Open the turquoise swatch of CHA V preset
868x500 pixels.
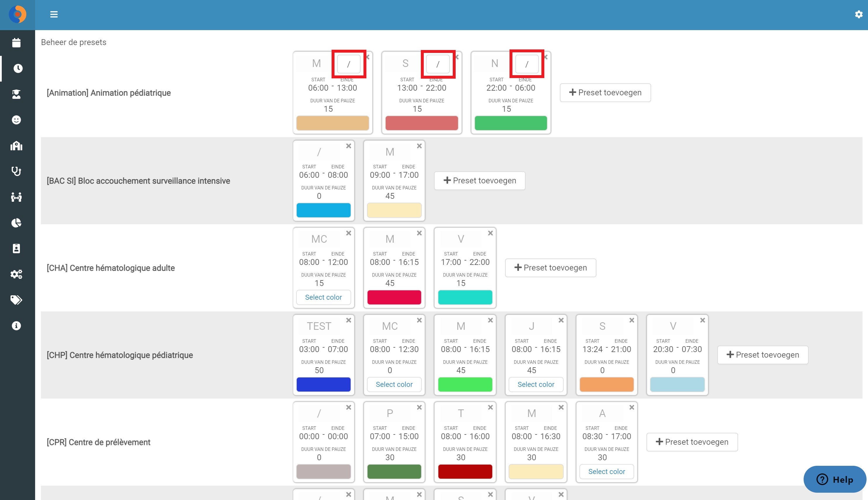(x=465, y=297)
